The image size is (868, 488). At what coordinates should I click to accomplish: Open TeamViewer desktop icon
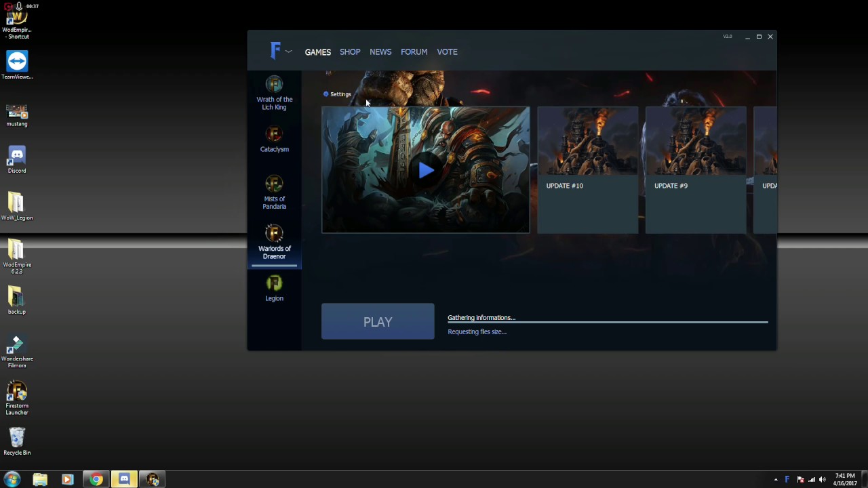(17, 65)
